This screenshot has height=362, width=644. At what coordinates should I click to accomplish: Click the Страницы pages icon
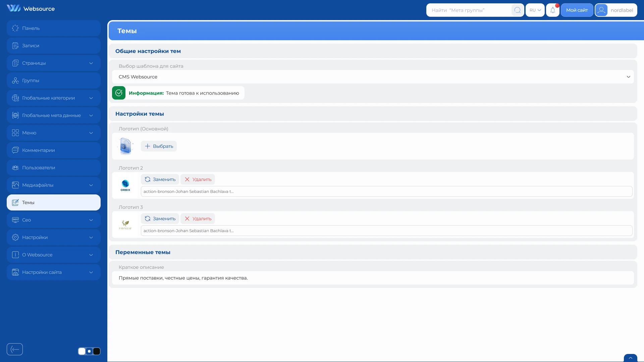pyautogui.click(x=15, y=63)
